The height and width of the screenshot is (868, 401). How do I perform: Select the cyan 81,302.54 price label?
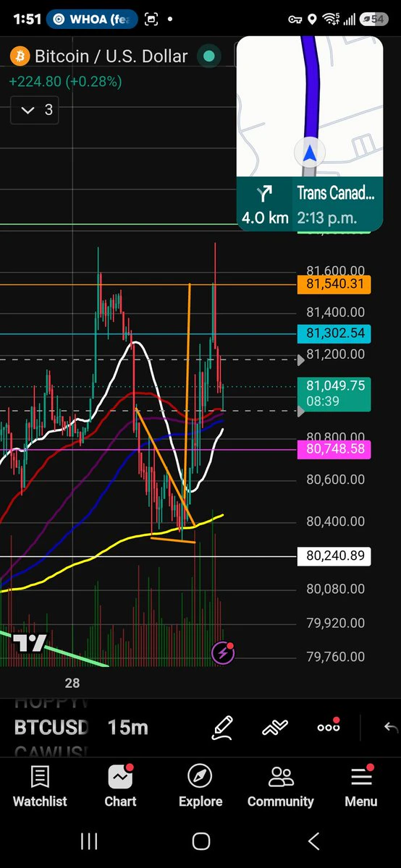point(334,333)
